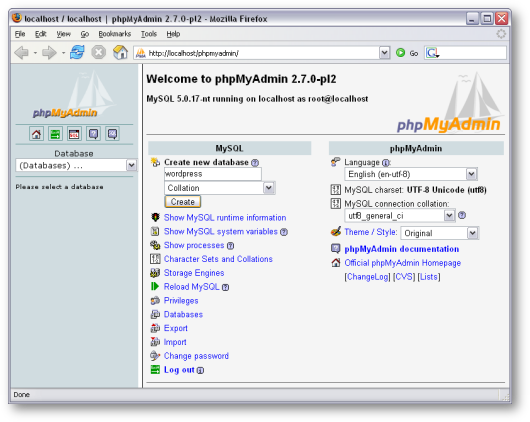
Task: Click the Google search engine icon
Action: click(x=432, y=53)
